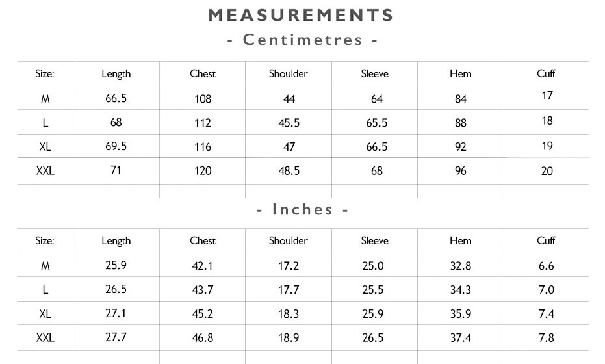Screen dimensions: 605x364
Task: Click the 65.5 sleeve value for L
Action: (377, 123)
